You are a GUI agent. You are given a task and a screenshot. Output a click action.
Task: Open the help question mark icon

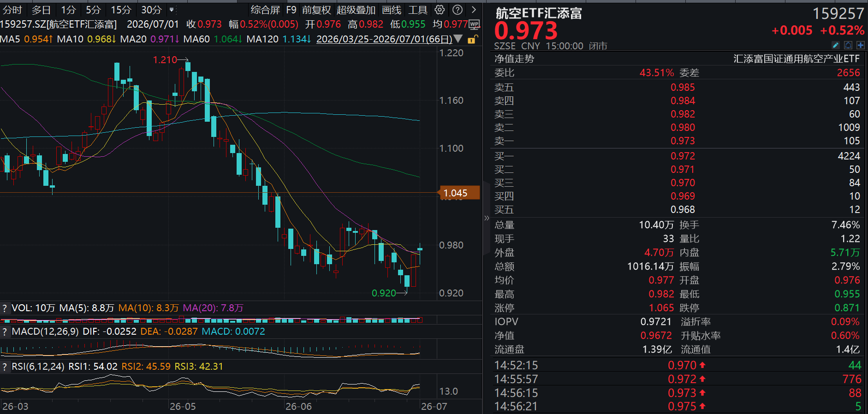point(458,10)
